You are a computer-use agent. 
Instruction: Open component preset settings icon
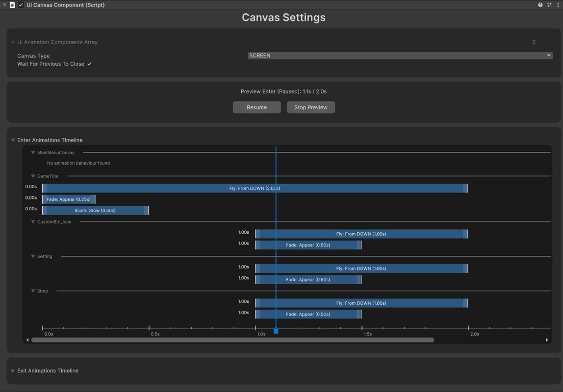click(549, 5)
